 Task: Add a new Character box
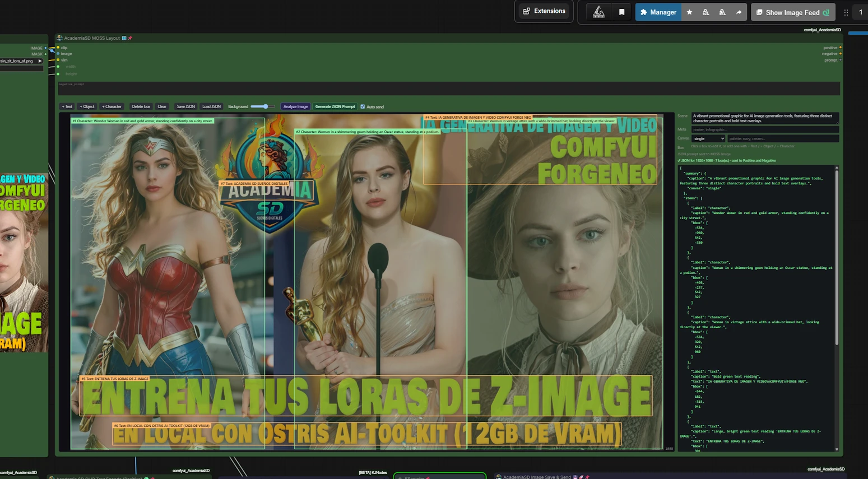(x=112, y=106)
